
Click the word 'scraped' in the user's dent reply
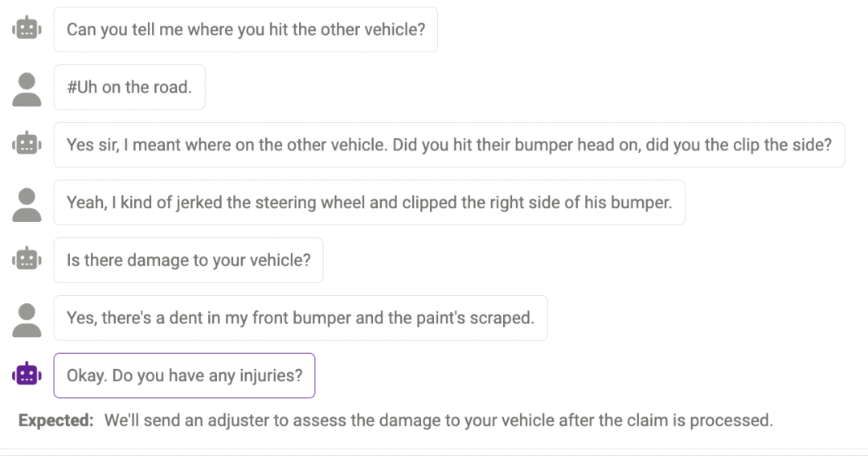505,318
